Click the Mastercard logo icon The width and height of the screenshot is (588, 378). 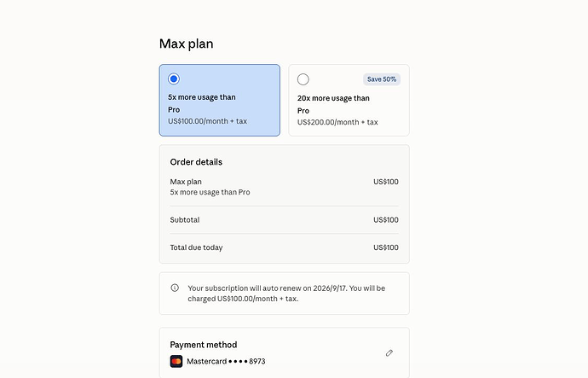coord(176,361)
